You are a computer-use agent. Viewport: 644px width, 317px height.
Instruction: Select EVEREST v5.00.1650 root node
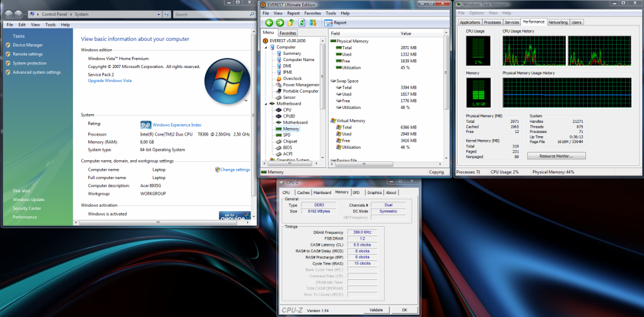[287, 41]
